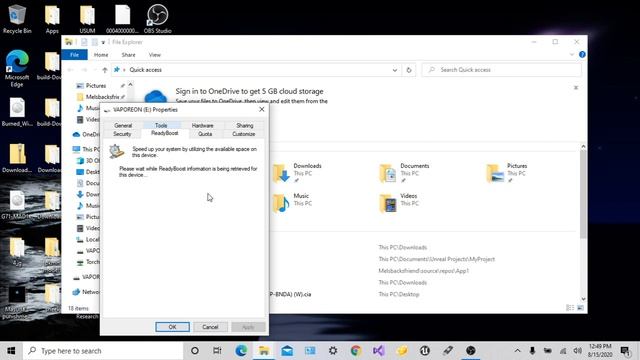Switch to large icons view button
This screenshot has width=640, height=360.
click(580, 308)
